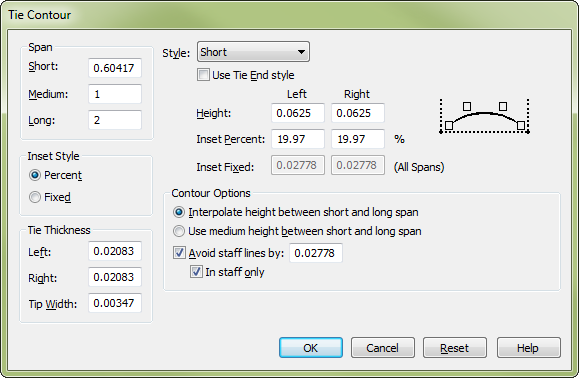Enable the Use Tie End style checkbox
The image size is (579, 378).
203,75
